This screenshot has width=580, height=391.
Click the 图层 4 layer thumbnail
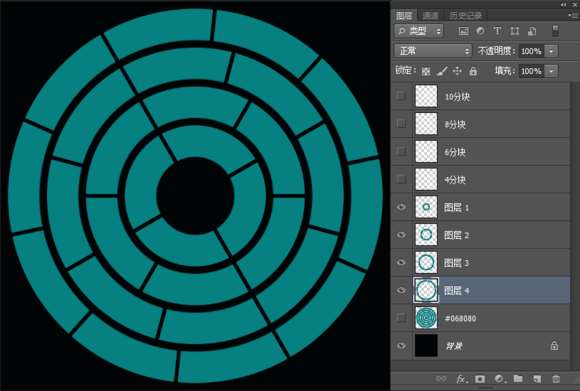click(x=426, y=290)
